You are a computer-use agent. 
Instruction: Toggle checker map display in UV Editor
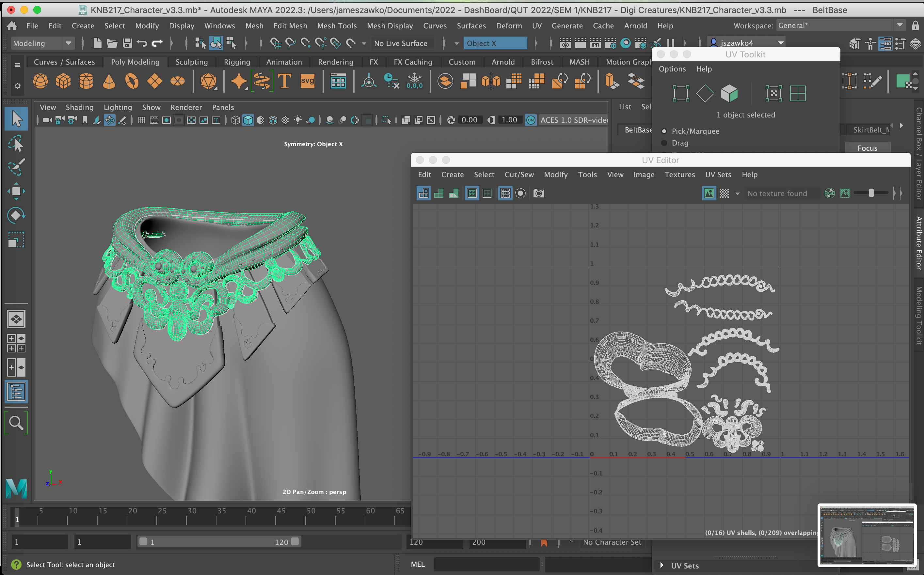(x=724, y=194)
